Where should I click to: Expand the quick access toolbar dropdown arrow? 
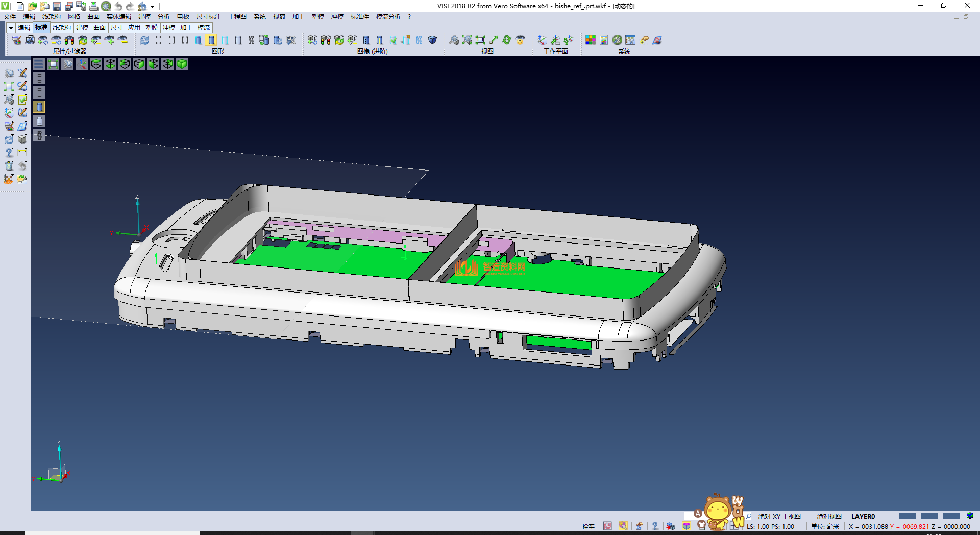point(152,7)
